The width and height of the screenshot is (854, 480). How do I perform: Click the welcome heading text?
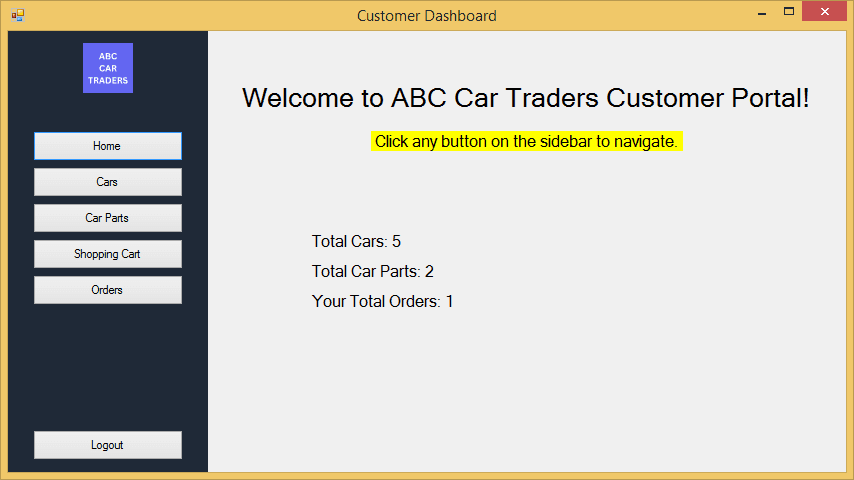(x=526, y=99)
